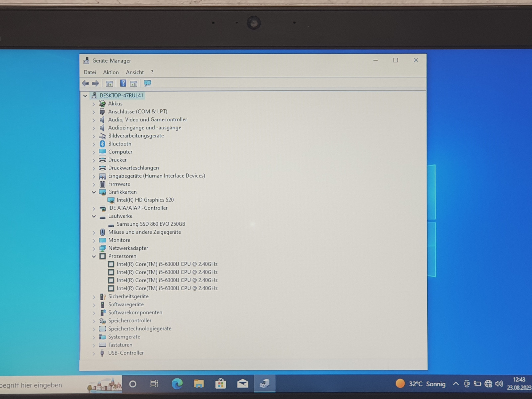Open the Mail app from taskbar

pyautogui.click(x=243, y=384)
